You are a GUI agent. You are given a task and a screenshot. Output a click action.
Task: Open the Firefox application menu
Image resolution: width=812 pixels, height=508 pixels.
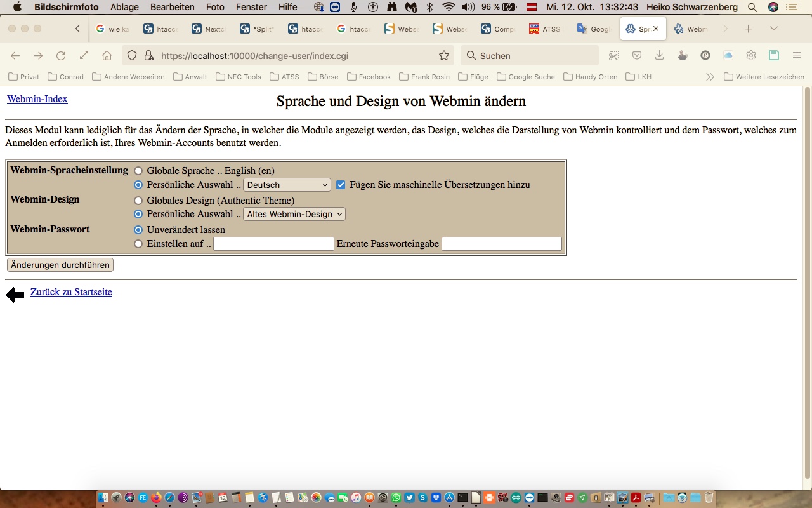[797, 56]
